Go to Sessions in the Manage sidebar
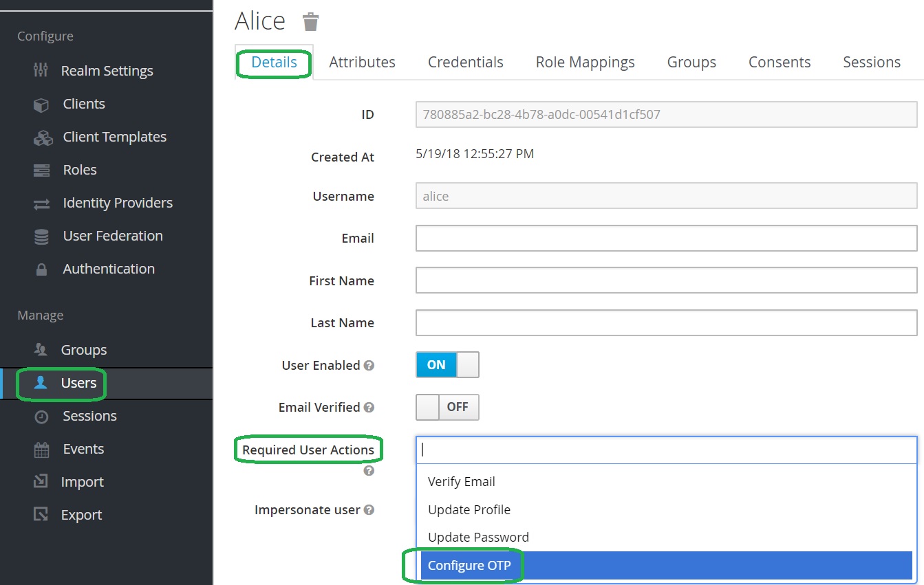924x585 pixels. pos(89,416)
